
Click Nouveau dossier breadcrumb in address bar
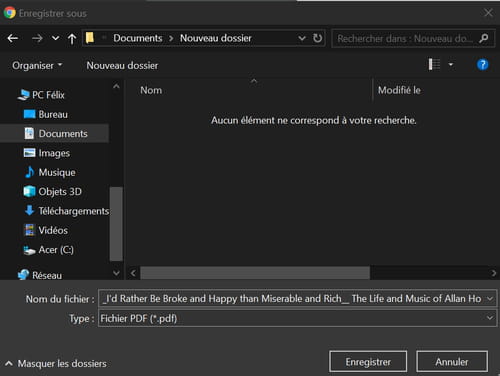pyautogui.click(x=216, y=38)
